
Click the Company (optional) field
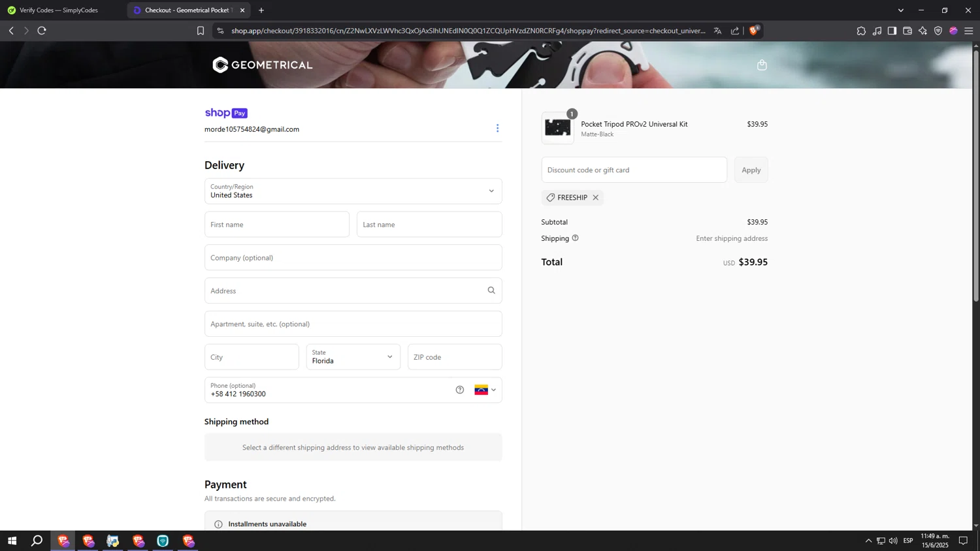tap(353, 258)
